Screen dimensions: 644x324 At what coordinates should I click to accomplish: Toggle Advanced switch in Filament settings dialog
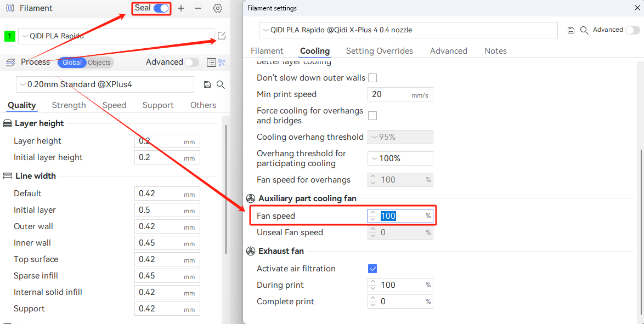pos(632,30)
